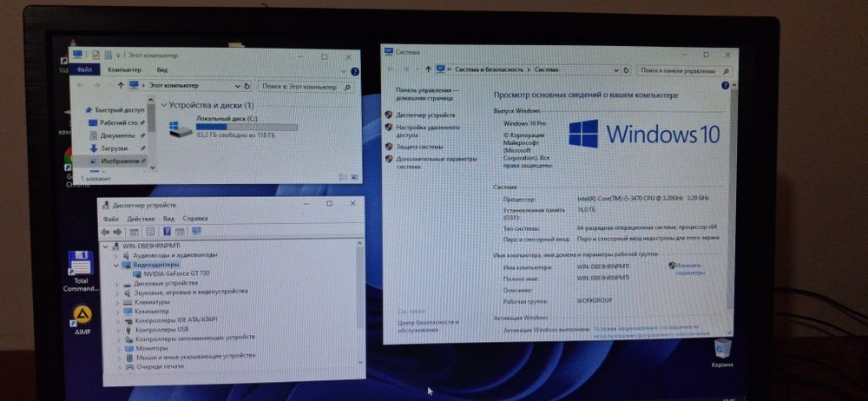Collapse the WIN-DBE9HRNPMTI root node
Viewport: 868px width, 401px height.
[x=107, y=246]
